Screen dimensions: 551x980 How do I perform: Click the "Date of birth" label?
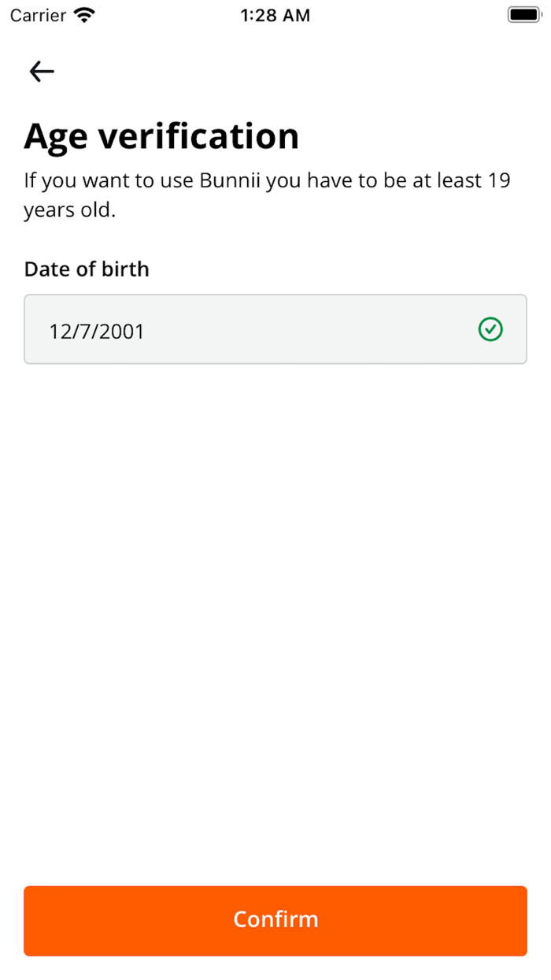coord(87,269)
